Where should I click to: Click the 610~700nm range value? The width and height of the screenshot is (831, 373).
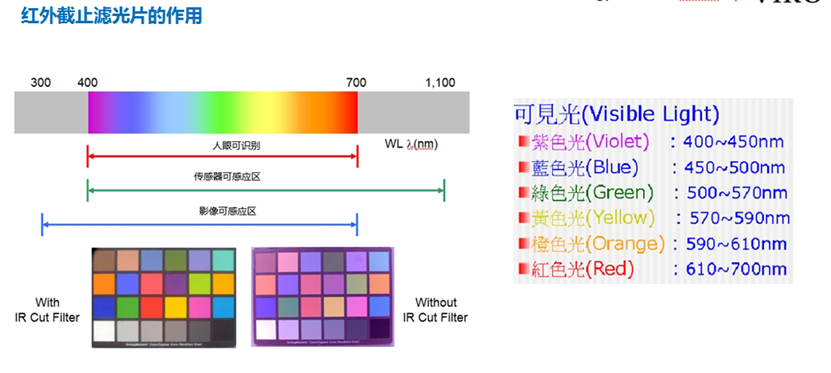click(737, 270)
